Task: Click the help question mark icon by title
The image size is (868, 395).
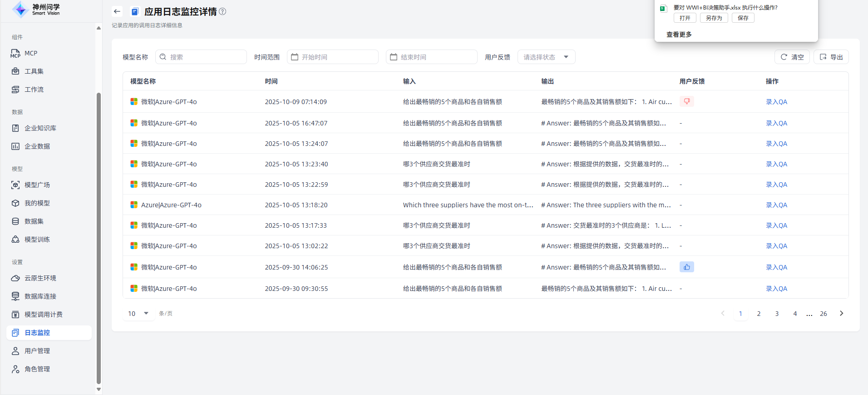Action: (x=222, y=11)
